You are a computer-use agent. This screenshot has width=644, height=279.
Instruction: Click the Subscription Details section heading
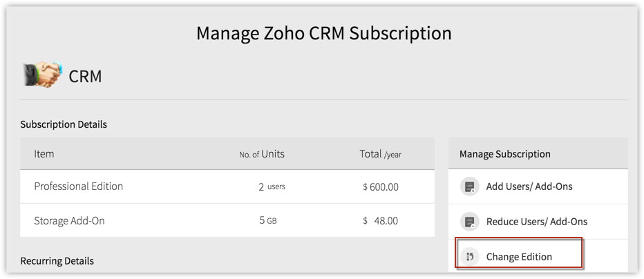click(64, 124)
